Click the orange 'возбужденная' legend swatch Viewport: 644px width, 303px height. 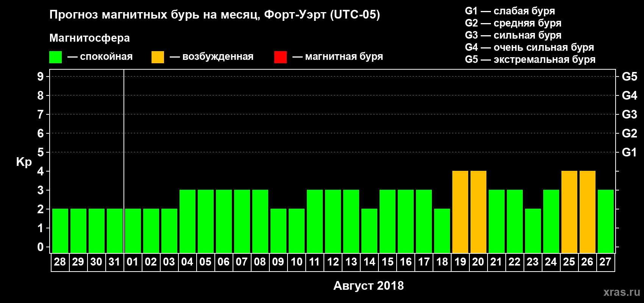(158, 57)
